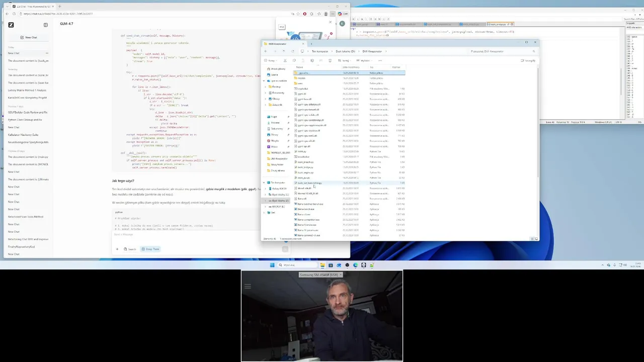644x362 pixels.
Task: Go back in File Explorer
Action: tap(266, 51)
